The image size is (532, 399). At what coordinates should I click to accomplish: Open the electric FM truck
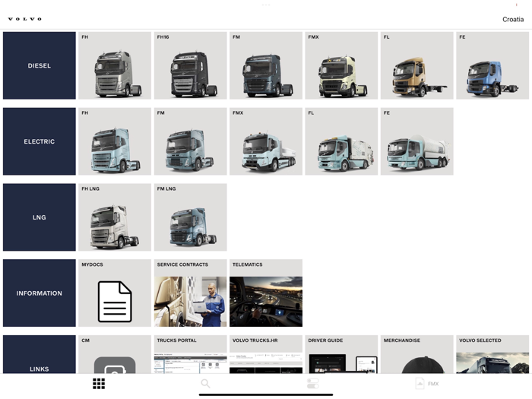point(190,141)
